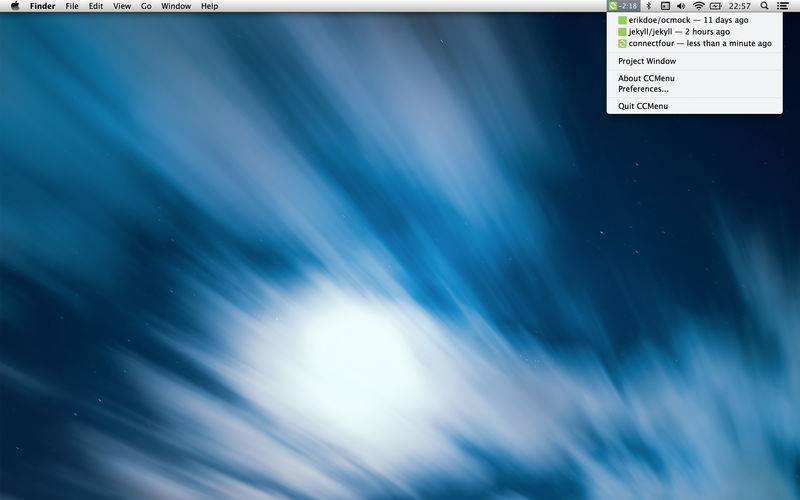Open Spotlight search magnifier icon
Screen dimensions: 800x500
pos(764,6)
